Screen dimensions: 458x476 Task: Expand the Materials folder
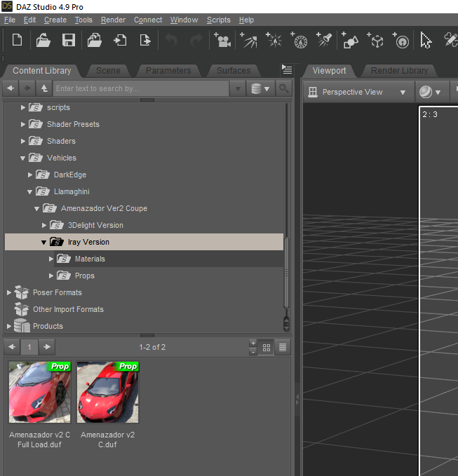tap(50, 259)
